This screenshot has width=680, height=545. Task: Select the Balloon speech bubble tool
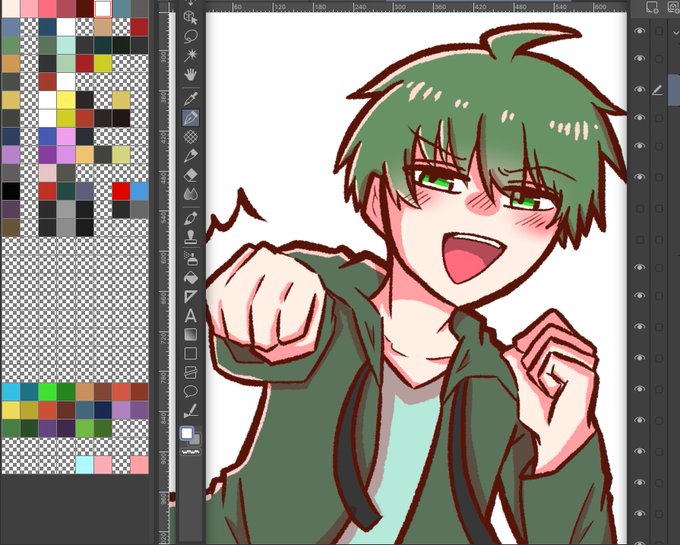coord(190,392)
